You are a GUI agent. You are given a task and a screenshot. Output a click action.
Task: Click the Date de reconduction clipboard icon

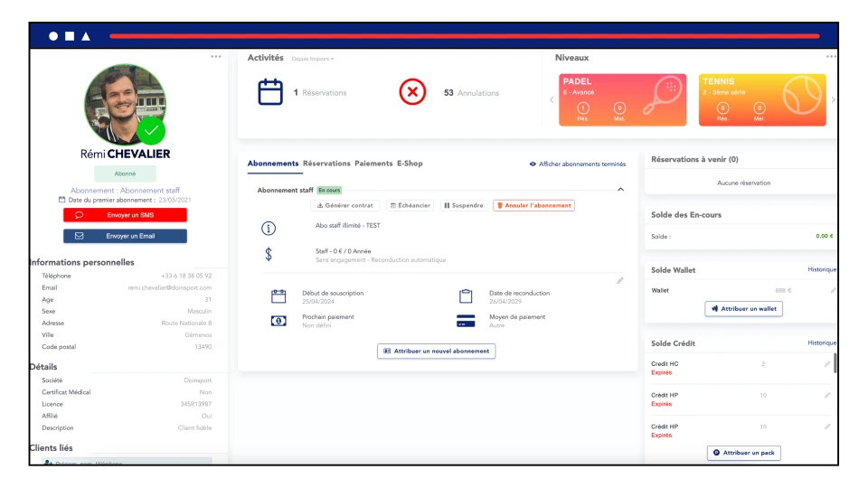466,296
